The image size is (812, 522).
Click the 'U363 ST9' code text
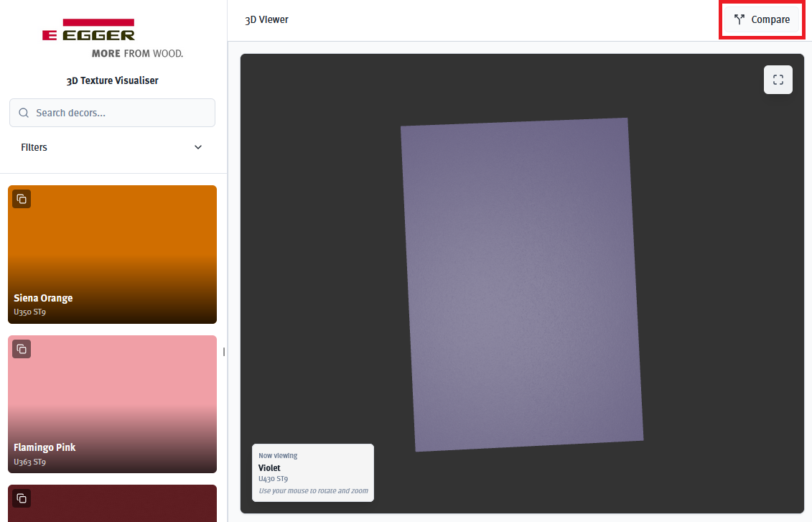pyautogui.click(x=30, y=462)
